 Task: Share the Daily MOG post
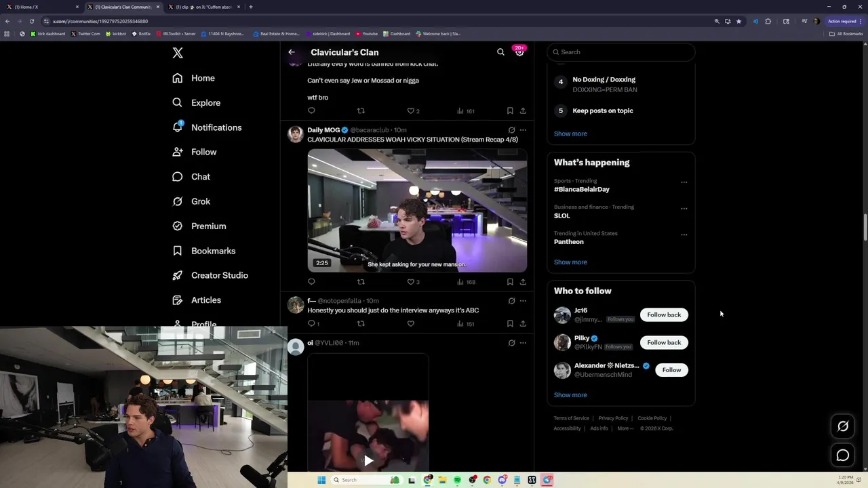pyautogui.click(x=523, y=282)
